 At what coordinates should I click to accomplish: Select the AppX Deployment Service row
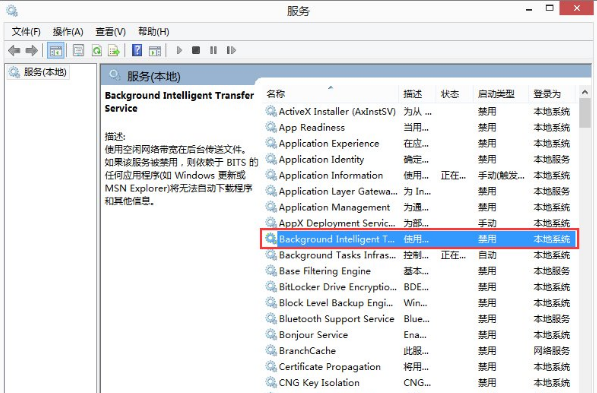[420, 223]
